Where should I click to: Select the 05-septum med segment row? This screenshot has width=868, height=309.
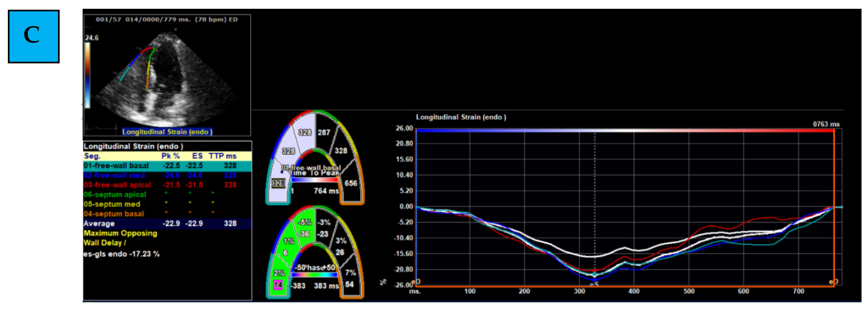112,204
